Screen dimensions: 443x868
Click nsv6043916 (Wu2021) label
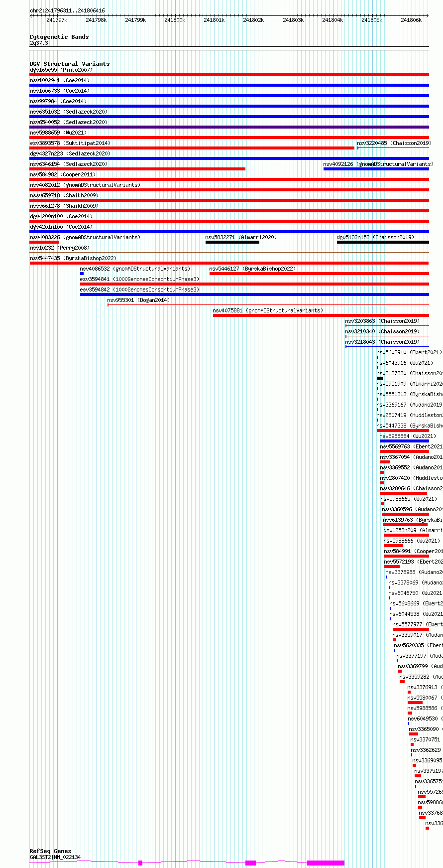click(405, 363)
